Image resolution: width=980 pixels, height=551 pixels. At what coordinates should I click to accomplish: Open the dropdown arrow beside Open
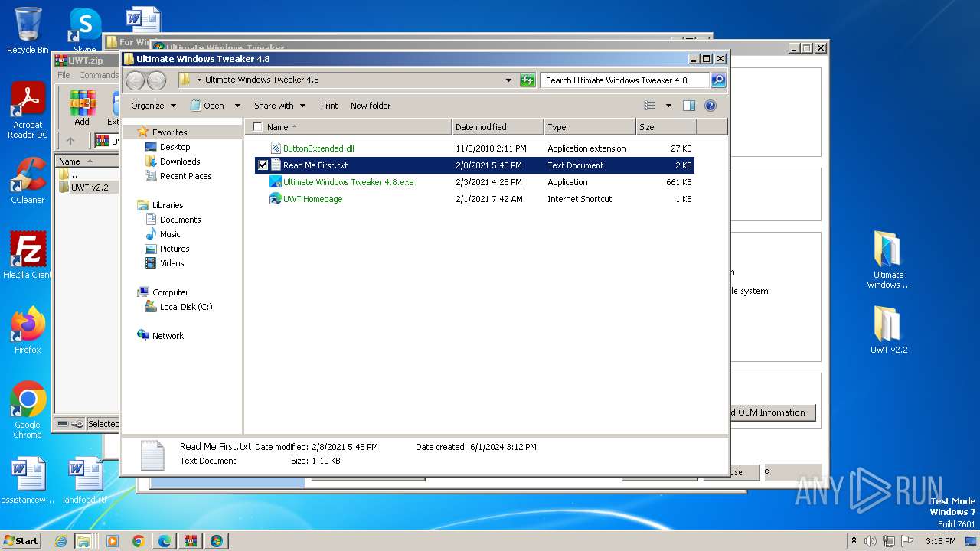[237, 106]
